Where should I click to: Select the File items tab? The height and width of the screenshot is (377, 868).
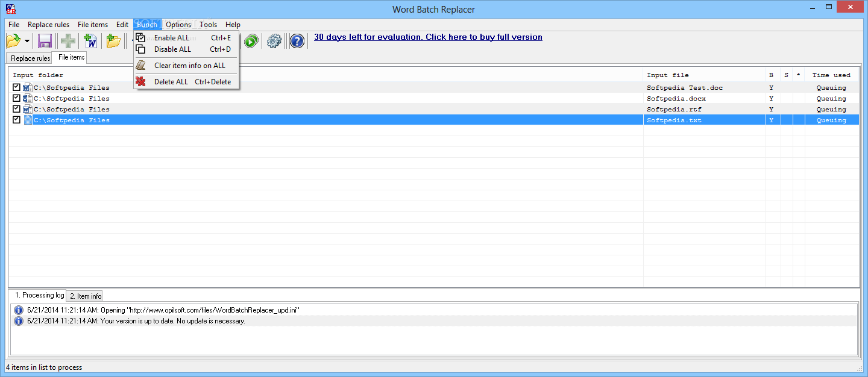point(71,57)
